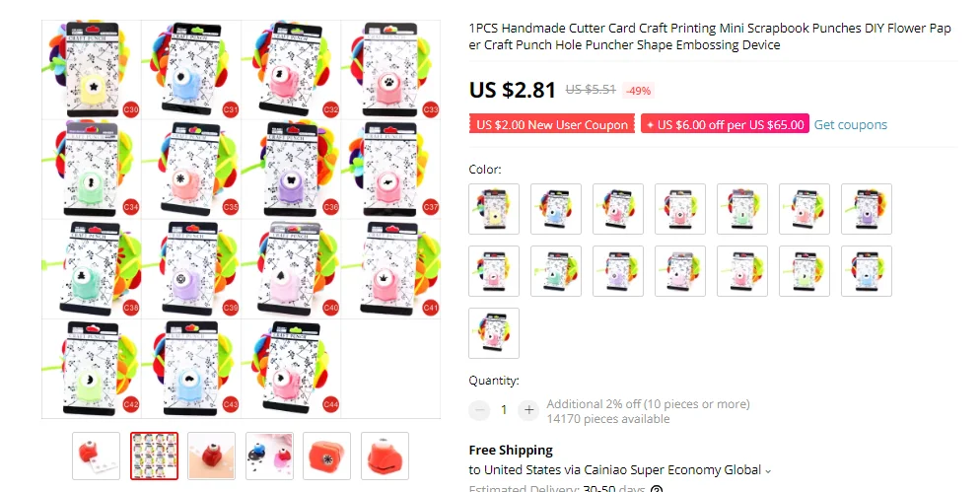The width and height of the screenshot is (980, 492).
Task: Choose the last color option in third row
Action: click(494, 333)
